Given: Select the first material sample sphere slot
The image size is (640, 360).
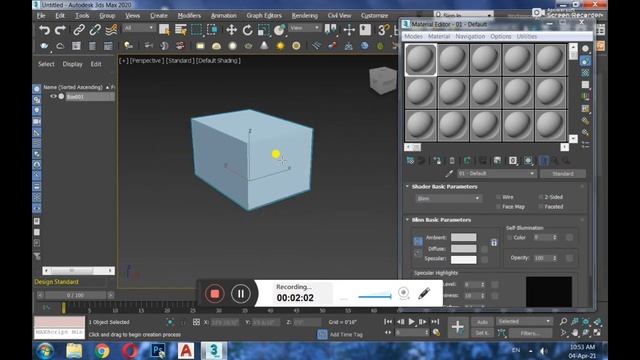Looking at the screenshot, I should point(421,60).
